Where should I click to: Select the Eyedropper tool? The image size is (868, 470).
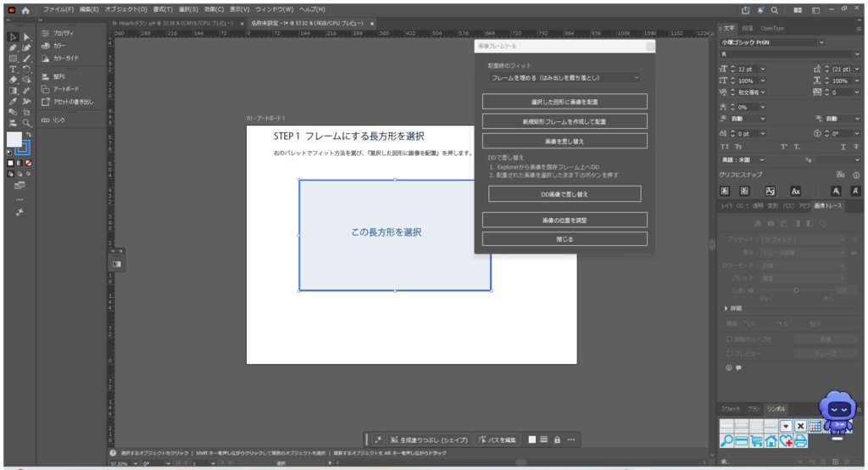coord(13,102)
